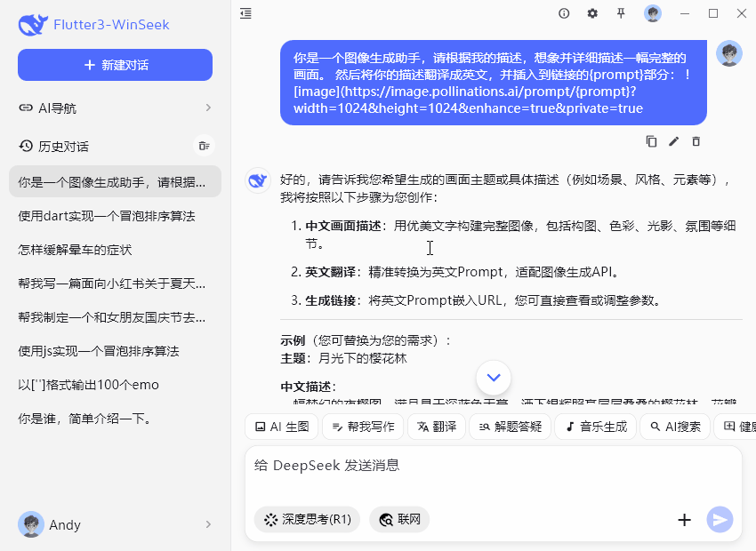This screenshot has width=756, height=551.
Task: Open settings gear in title bar
Action: 592,13
